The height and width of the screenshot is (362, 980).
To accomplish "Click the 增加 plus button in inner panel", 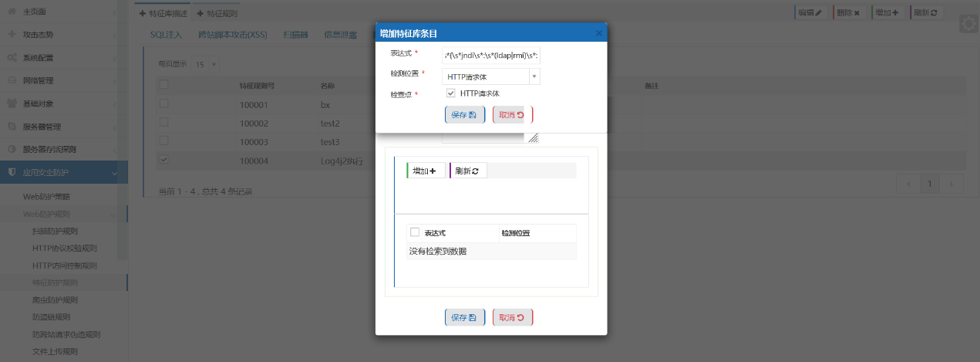I will [x=425, y=171].
